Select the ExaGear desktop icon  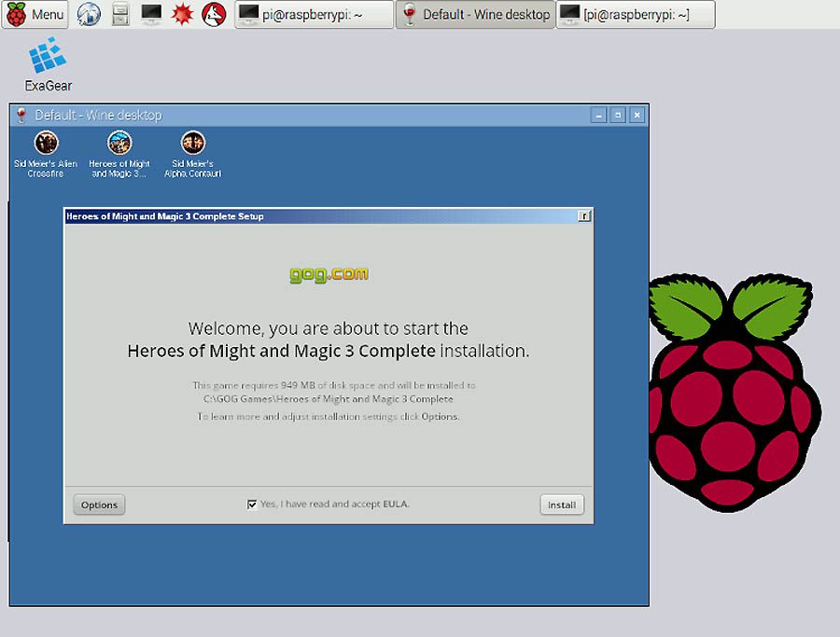pos(49,64)
